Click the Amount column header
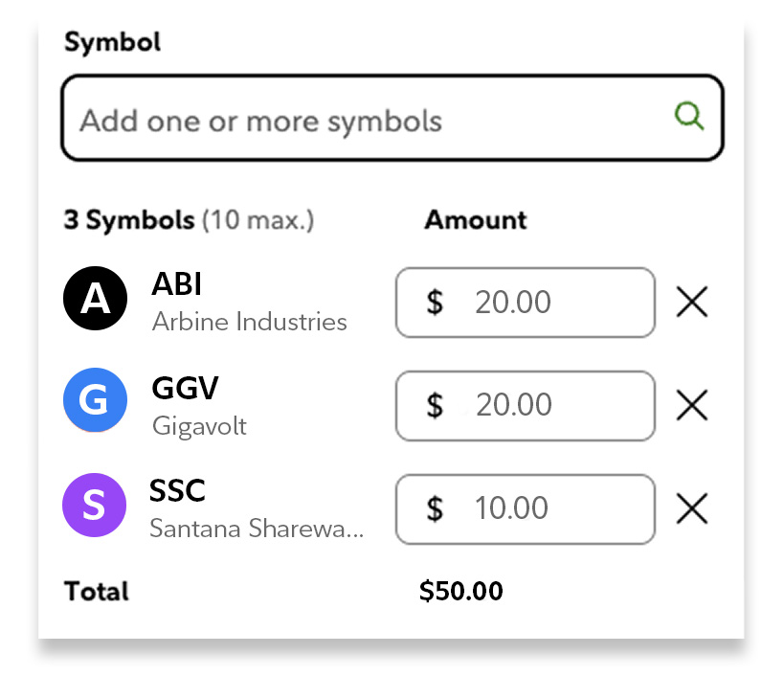 (476, 220)
